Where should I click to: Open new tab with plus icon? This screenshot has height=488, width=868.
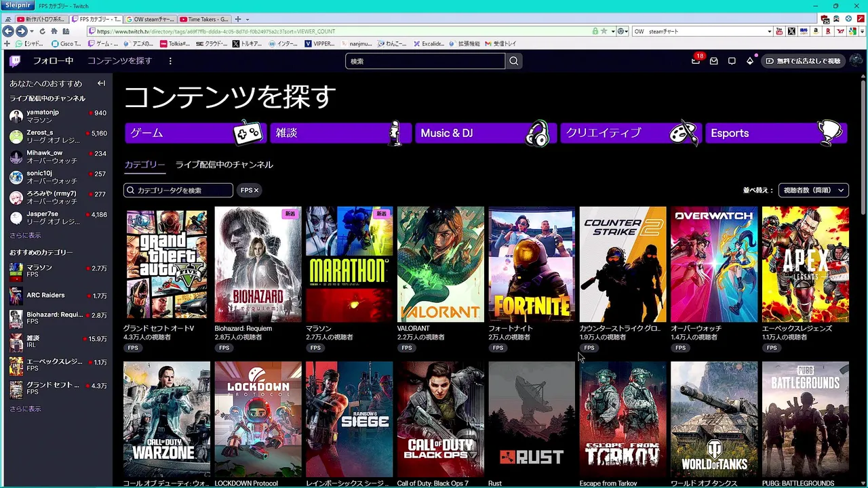[x=238, y=19]
